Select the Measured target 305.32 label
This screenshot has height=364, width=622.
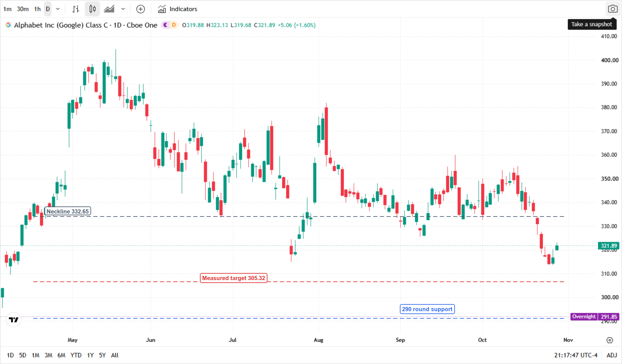coord(233,278)
